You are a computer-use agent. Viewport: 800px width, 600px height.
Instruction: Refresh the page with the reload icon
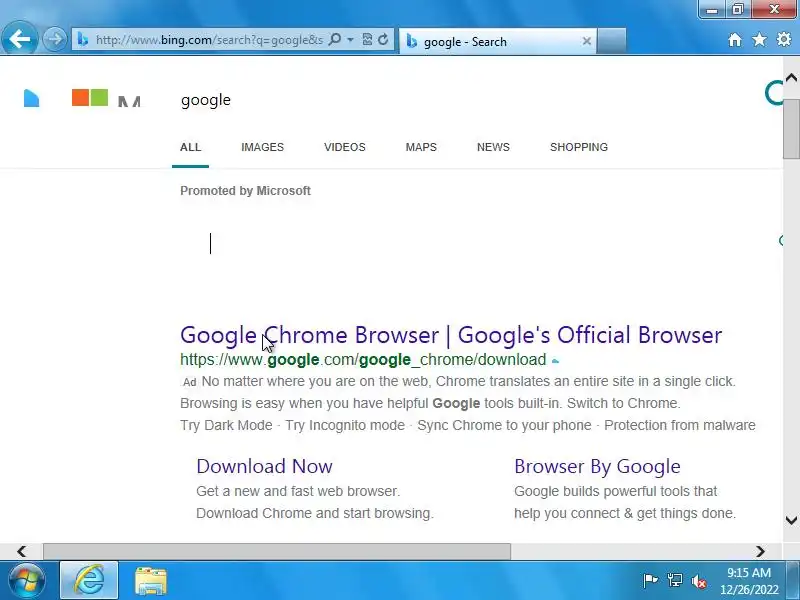[383, 39]
